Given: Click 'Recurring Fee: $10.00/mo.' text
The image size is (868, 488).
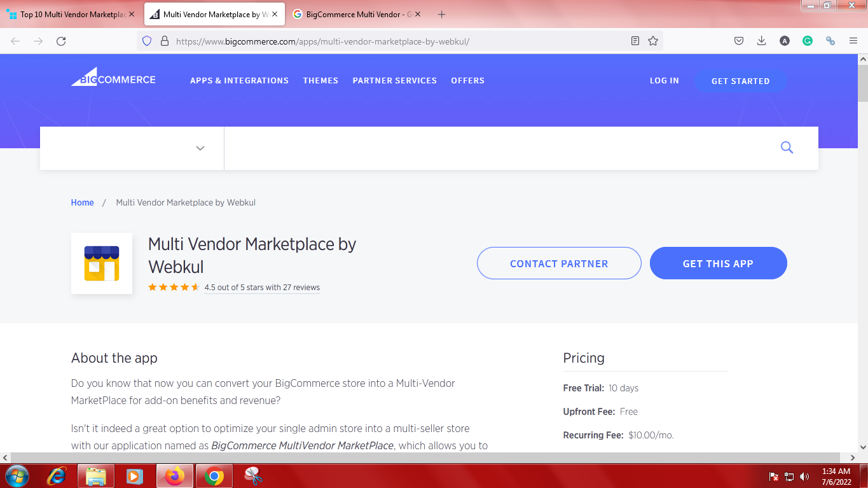Looking at the screenshot, I should 618,435.
